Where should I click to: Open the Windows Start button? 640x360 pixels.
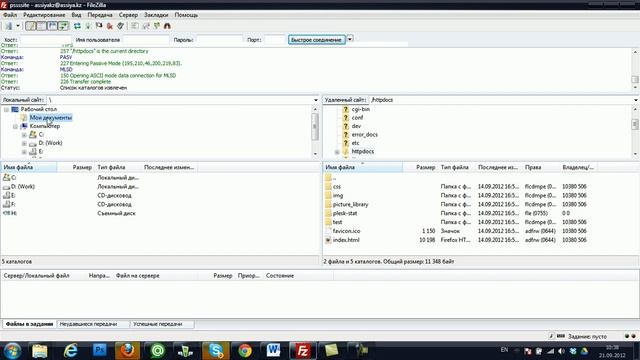tap(12, 351)
